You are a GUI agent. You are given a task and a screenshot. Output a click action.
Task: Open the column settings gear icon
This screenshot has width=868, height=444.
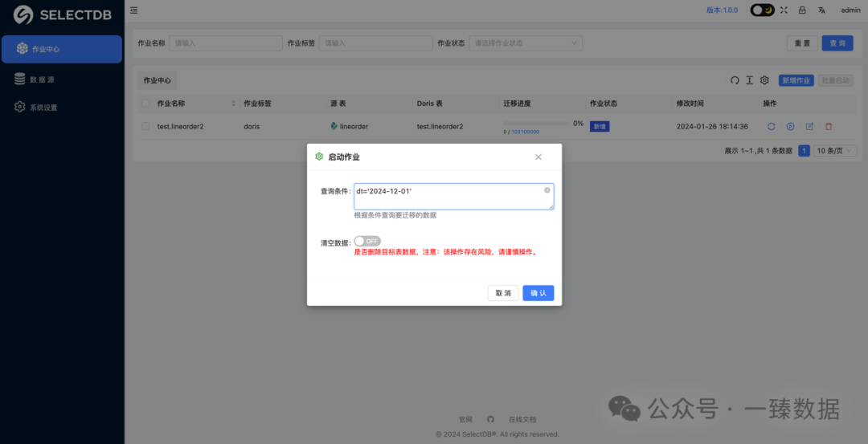pos(764,80)
